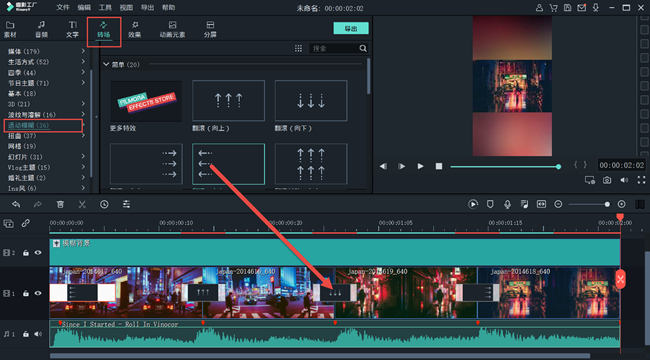
Task: Click the green 导出 button
Action: click(351, 28)
